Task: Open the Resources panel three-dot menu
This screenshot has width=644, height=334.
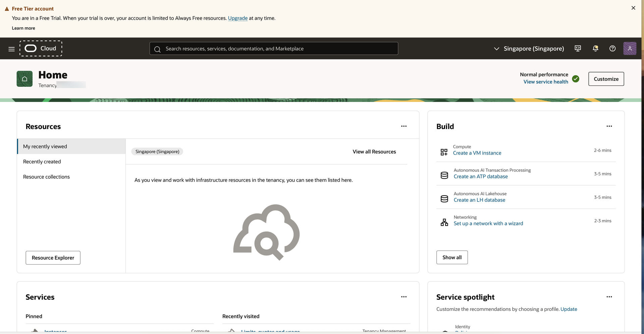Action: 404,126
